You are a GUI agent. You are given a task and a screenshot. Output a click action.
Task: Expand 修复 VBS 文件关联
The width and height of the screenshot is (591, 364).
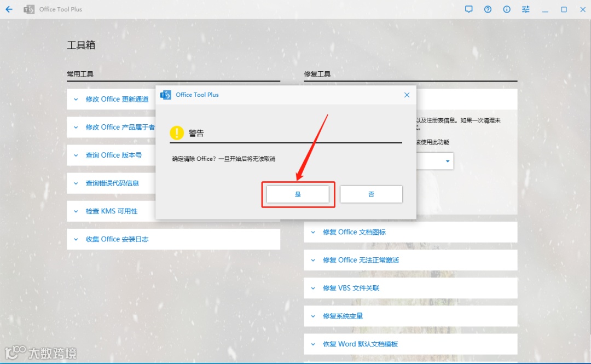410,288
